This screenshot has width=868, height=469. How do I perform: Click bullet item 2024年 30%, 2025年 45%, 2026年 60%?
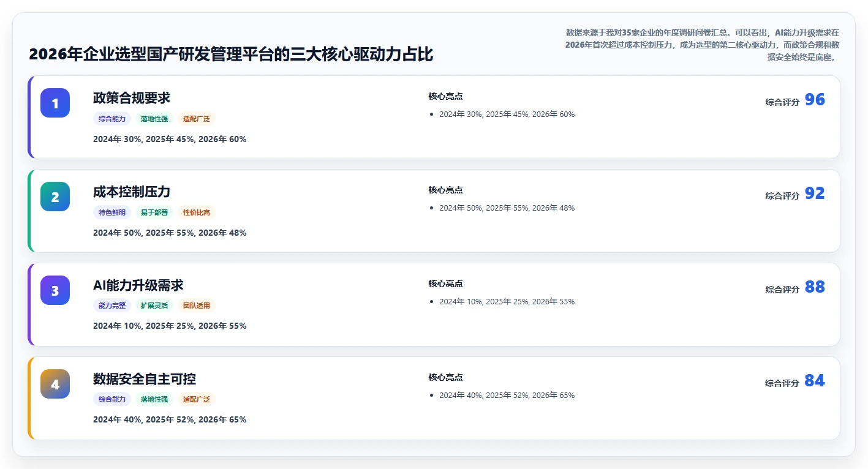(507, 114)
